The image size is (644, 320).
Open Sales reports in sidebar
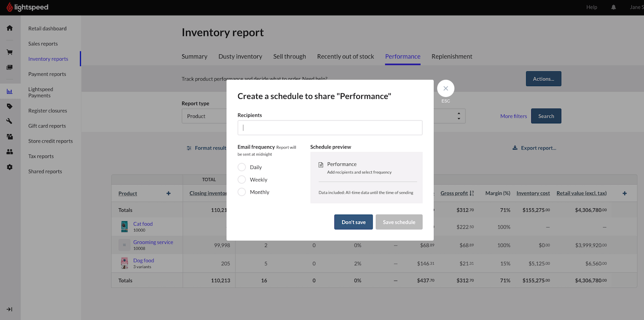pos(43,44)
